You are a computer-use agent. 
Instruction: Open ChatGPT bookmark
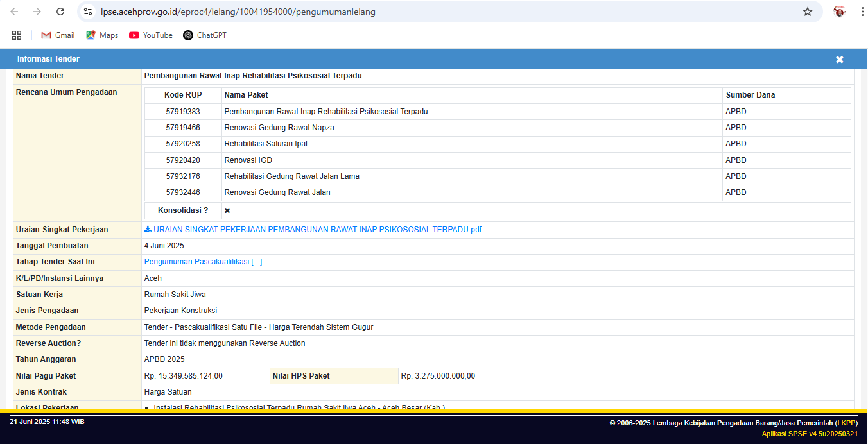tap(205, 35)
